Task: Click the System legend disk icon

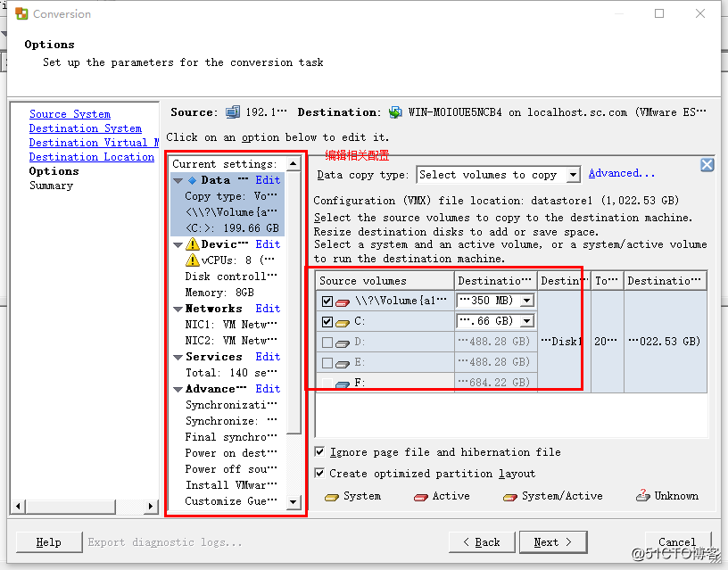Action: click(x=332, y=498)
